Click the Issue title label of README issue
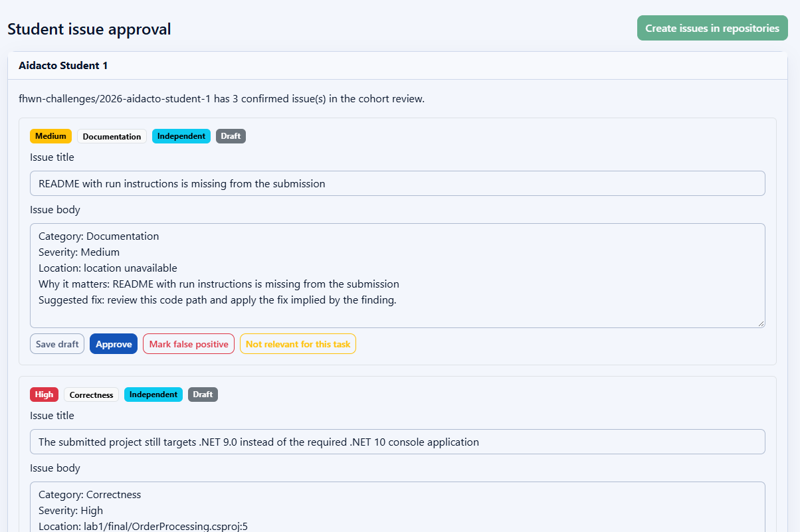This screenshot has width=800, height=532. 52,157
